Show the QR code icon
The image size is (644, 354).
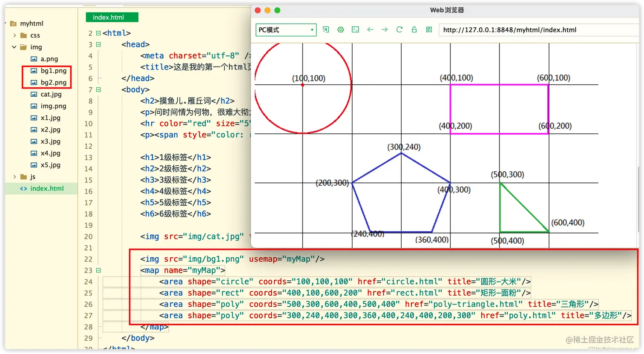[x=429, y=29]
